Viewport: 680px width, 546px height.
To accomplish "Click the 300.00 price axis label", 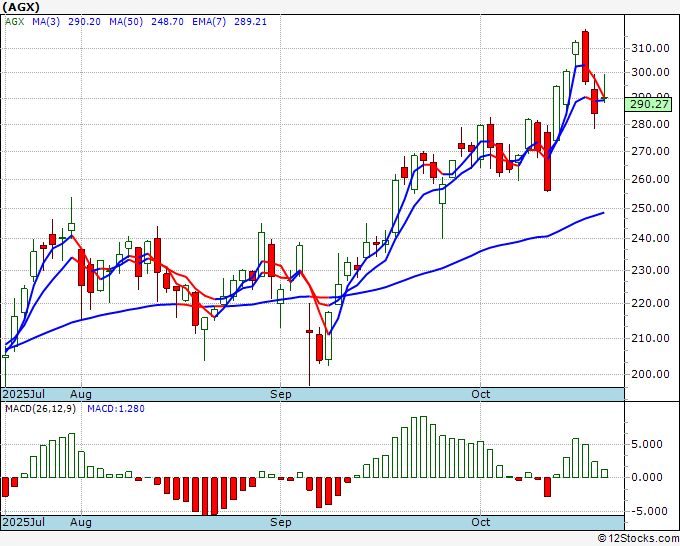I will 650,72.
